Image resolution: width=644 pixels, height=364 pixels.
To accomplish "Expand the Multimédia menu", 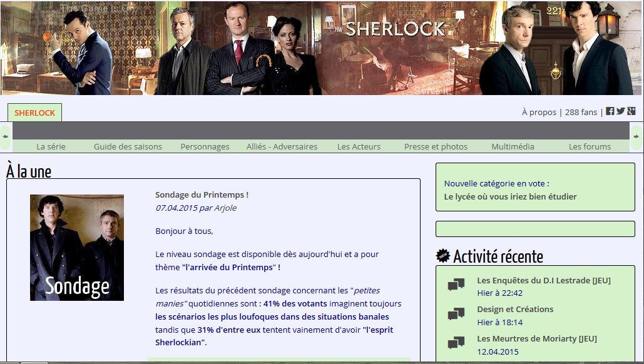I will [x=513, y=146].
